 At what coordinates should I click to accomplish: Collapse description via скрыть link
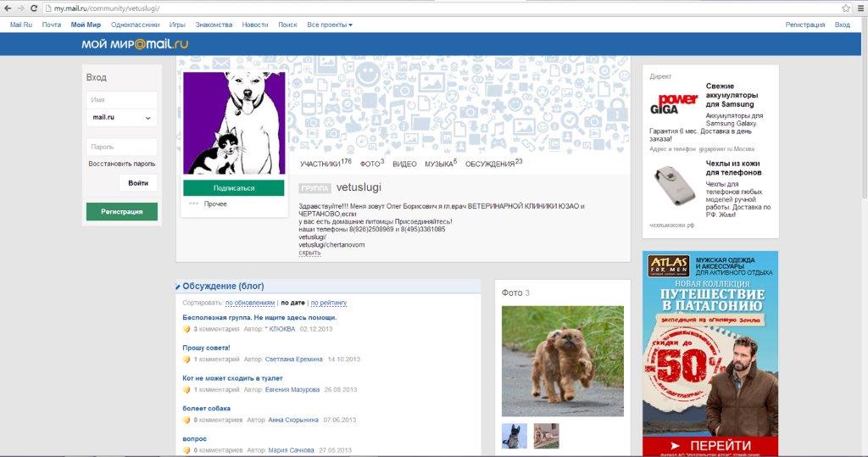[x=309, y=253]
